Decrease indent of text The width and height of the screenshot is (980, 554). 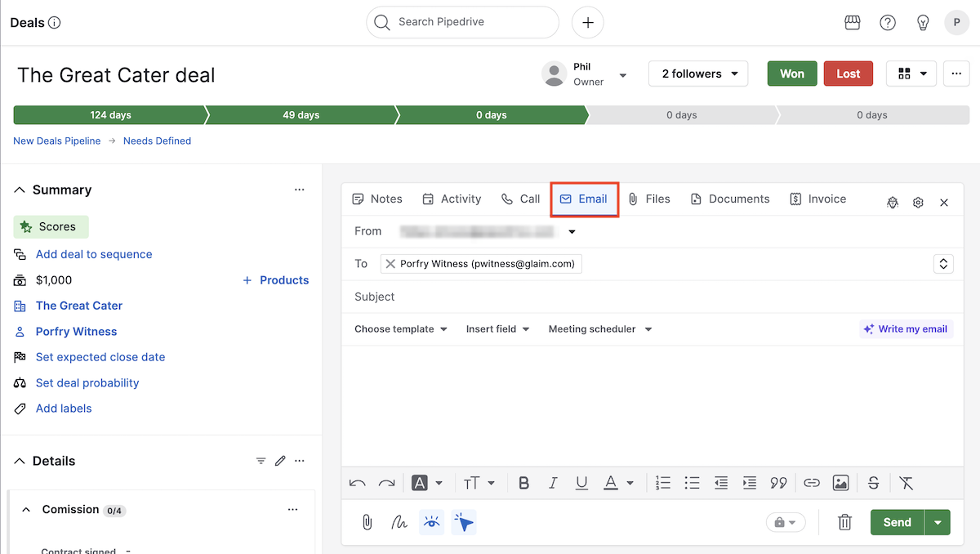tap(720, 483)
